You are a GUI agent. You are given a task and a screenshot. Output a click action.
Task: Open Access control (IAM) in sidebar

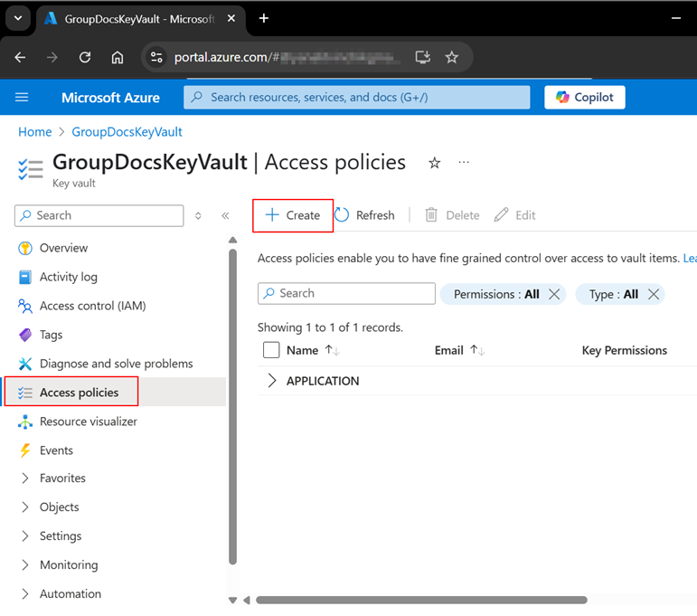[92, 306]
